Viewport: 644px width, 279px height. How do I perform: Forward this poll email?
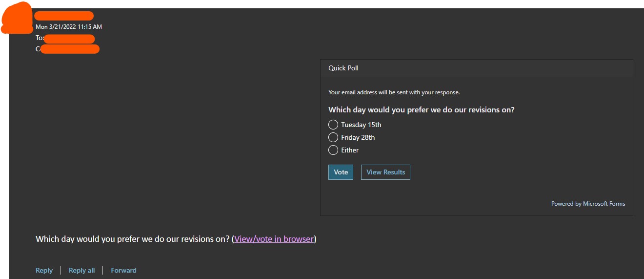point(123,270)
